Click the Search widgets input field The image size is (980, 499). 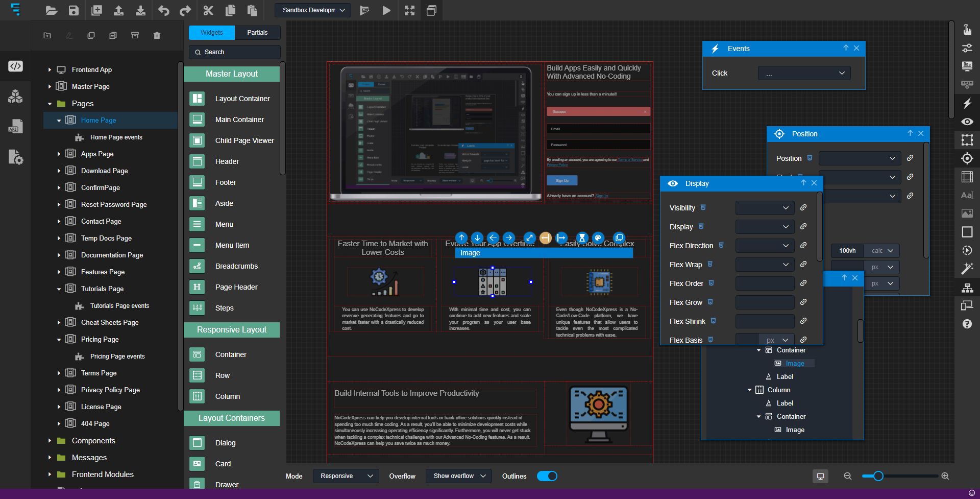[234, 52]
